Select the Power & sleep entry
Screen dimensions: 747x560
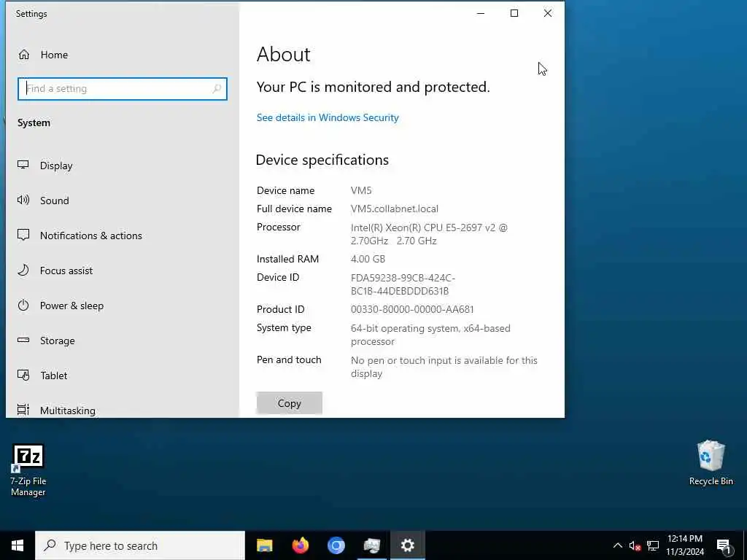pos(71,306)
